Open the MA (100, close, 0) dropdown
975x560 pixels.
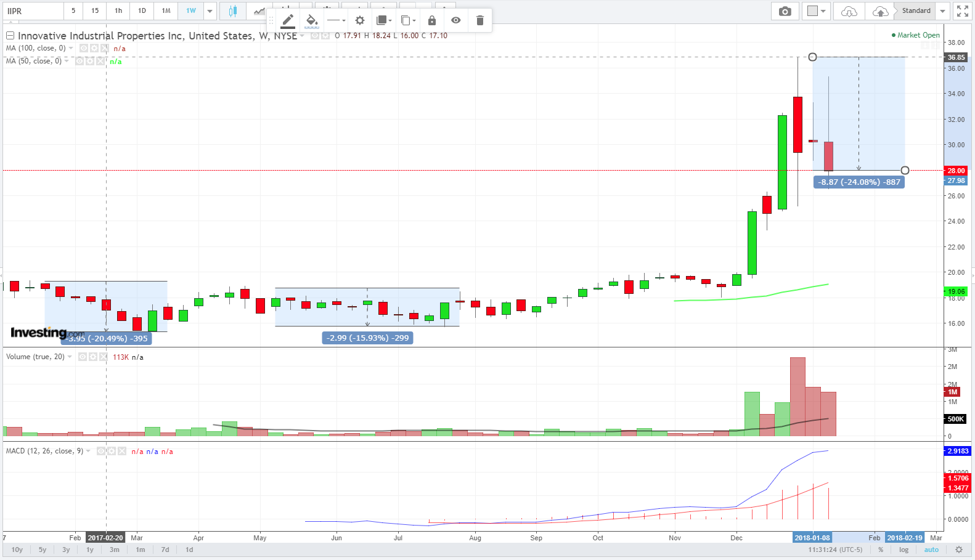coord(71,48)
